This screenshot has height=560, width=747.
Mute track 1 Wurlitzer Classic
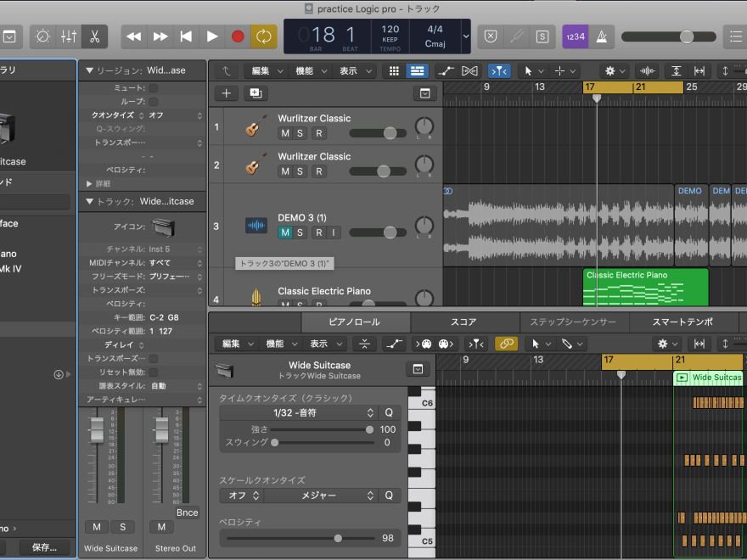coord(285,133)
